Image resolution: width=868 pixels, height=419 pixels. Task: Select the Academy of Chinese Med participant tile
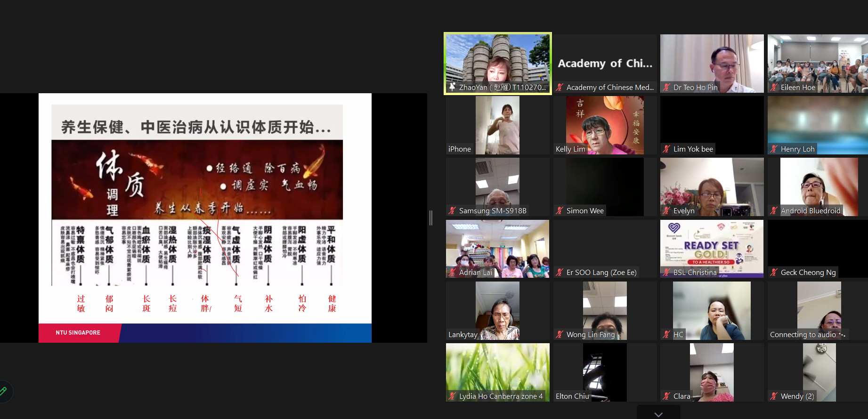[605, 64]
